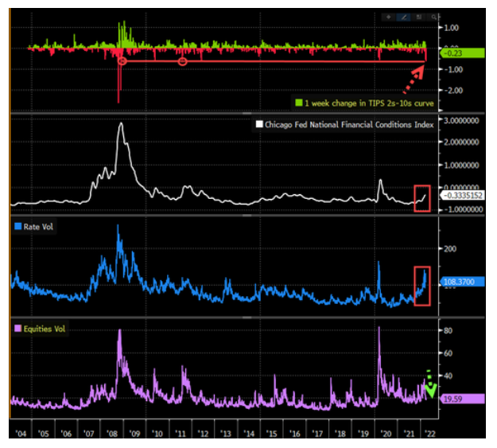
Task: Click the white -0.3335152 value tag
Action: coord(463,195)
